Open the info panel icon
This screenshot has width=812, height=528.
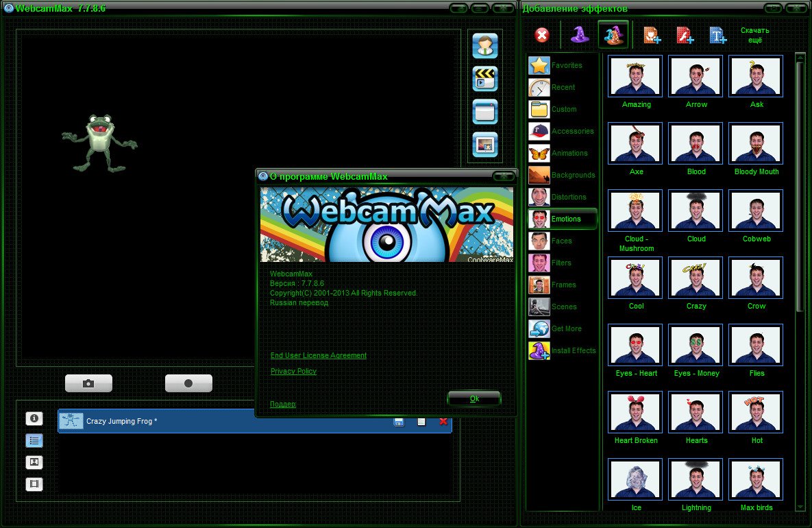tap(34, 418)
